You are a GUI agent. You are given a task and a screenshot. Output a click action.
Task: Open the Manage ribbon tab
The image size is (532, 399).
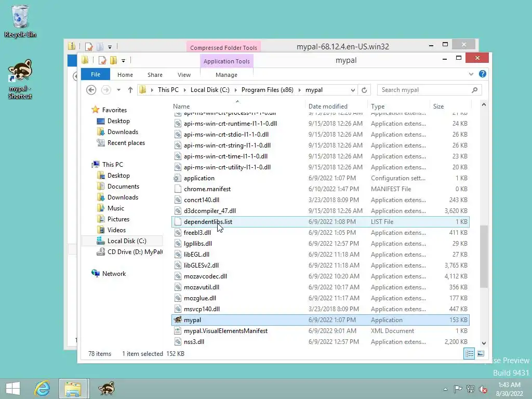pyautogui.click(x=227, y=75)
